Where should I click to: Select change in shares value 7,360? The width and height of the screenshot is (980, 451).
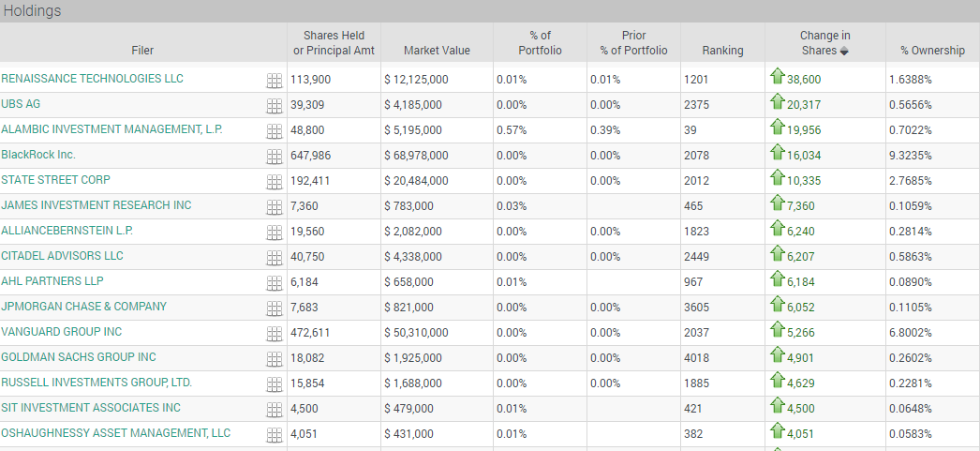(801, 206)
